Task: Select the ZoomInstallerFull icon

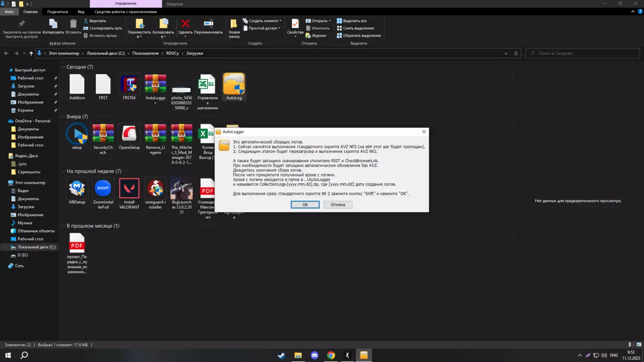Action: point(103,188)
